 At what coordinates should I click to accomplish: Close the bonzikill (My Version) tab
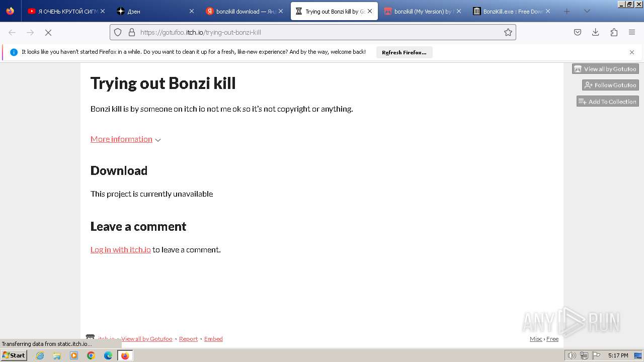point(458,11)
